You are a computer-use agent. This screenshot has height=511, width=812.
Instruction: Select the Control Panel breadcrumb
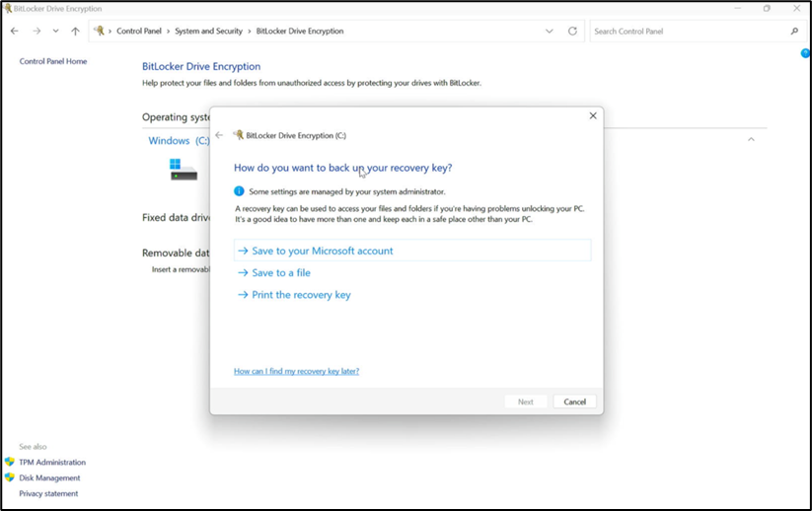tap(139, 31)
